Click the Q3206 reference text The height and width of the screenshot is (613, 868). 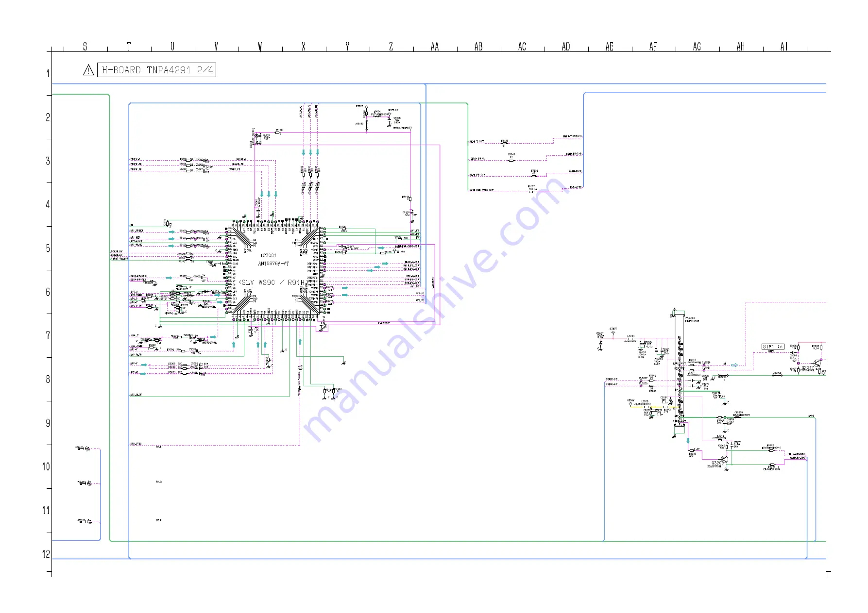(718, 463)
